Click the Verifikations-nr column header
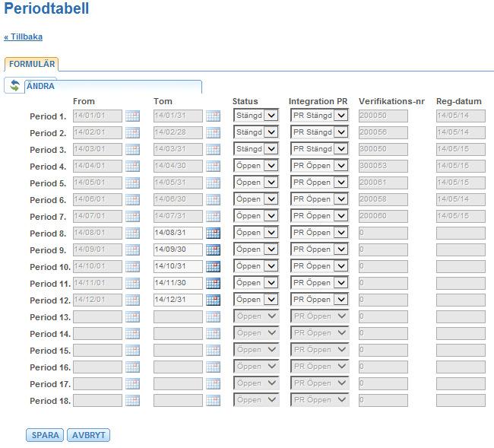This screenshot has height=448, width=494. tap(391, 101)
